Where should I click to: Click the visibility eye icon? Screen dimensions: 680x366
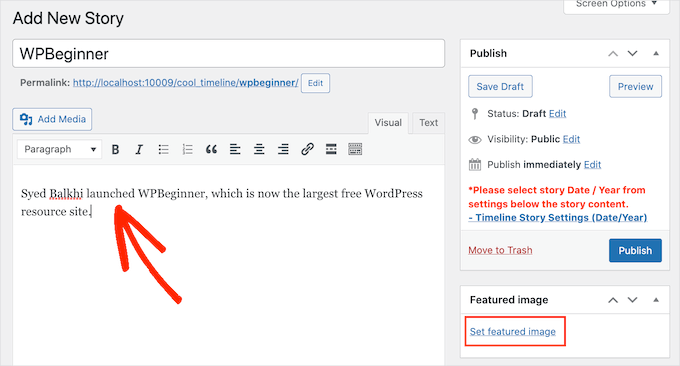(475, 140)
